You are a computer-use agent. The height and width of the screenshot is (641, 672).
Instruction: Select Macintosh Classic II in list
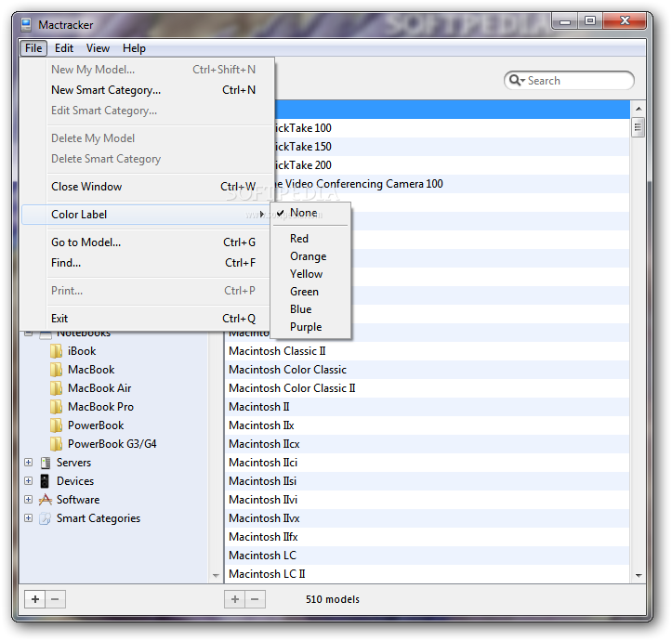coord(427,351)
